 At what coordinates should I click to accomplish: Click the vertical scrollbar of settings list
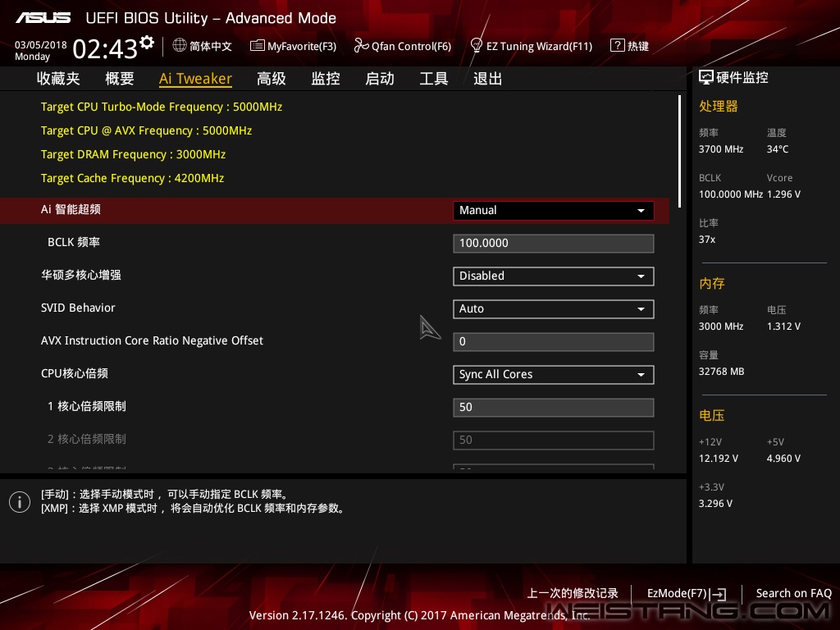[x=679, y=152]
